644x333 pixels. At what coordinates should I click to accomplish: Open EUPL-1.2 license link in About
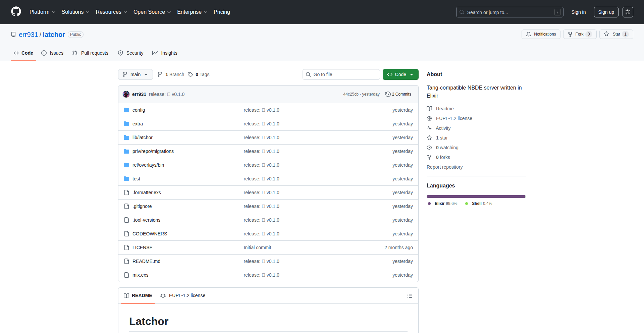click(x=449, y=118)
